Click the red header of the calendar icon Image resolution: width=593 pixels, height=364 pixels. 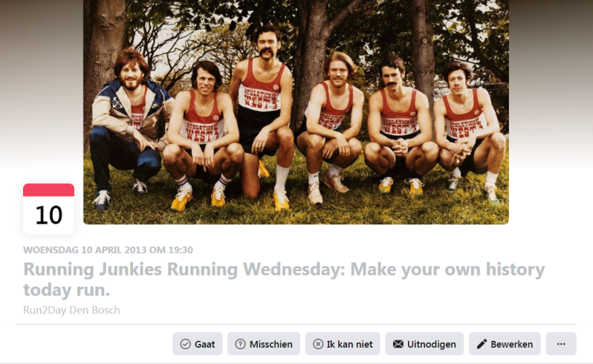point(48,189)
